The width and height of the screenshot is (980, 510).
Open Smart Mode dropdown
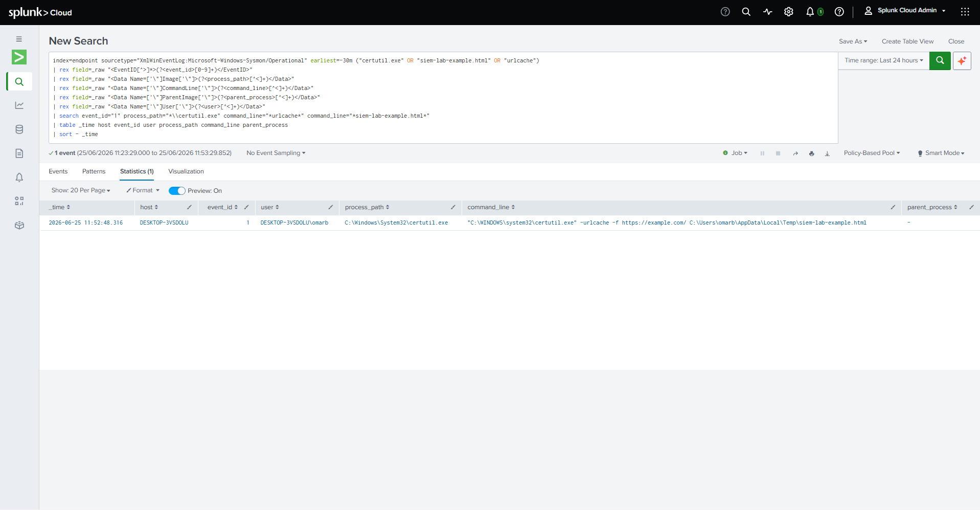[x=941, y=153]
